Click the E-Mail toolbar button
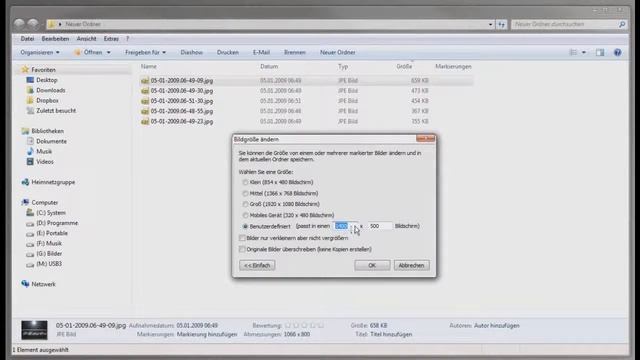Viewport: 640px width, 360px height. 261,52
